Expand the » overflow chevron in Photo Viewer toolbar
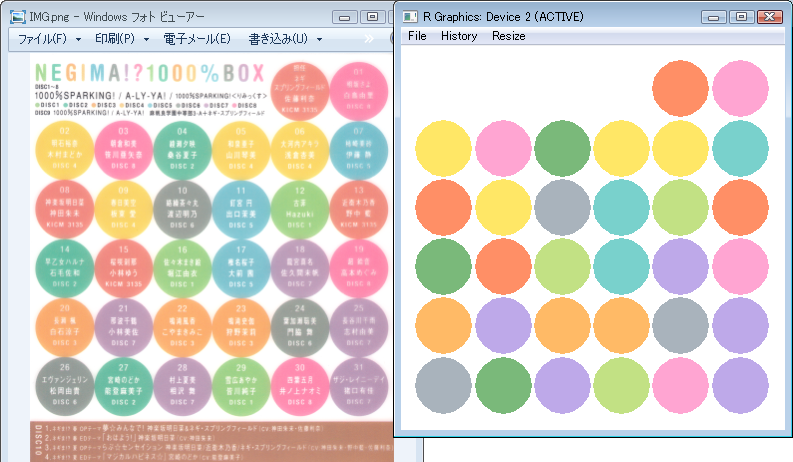793x462 pixels. tap(369, 39)
